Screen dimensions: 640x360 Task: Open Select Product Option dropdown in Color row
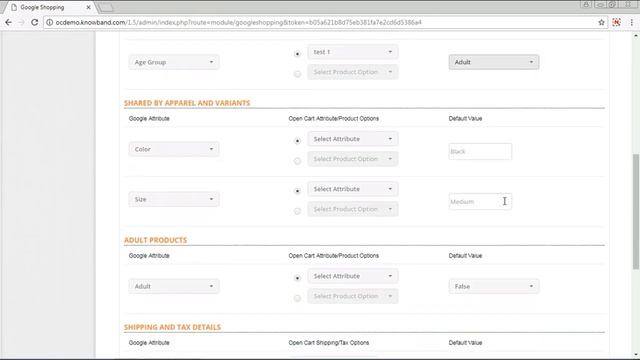(x=353, y=159)
